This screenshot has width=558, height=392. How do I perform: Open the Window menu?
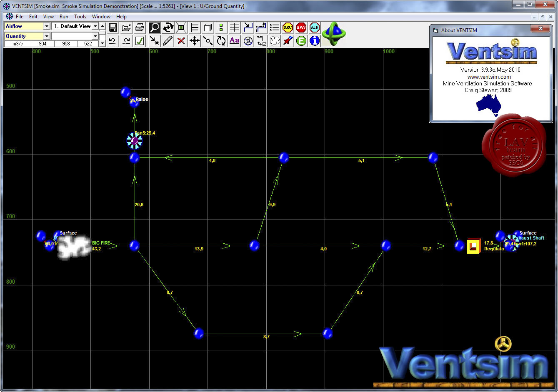(101, 17)
